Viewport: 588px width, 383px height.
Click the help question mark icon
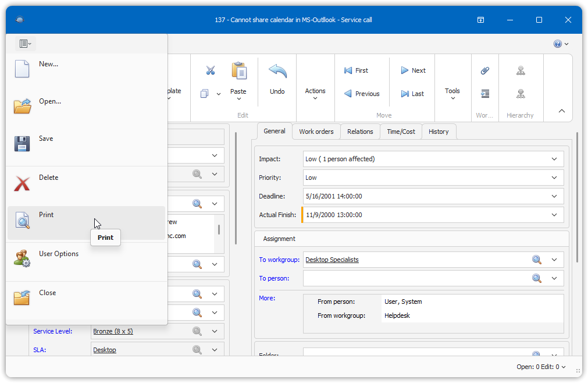pyautogui.click(x=558, y=44)
